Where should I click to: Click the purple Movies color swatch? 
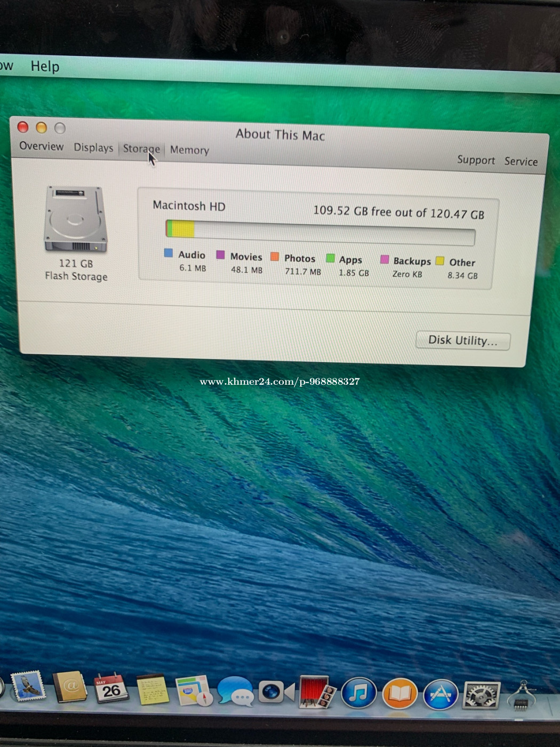[220, 255]
